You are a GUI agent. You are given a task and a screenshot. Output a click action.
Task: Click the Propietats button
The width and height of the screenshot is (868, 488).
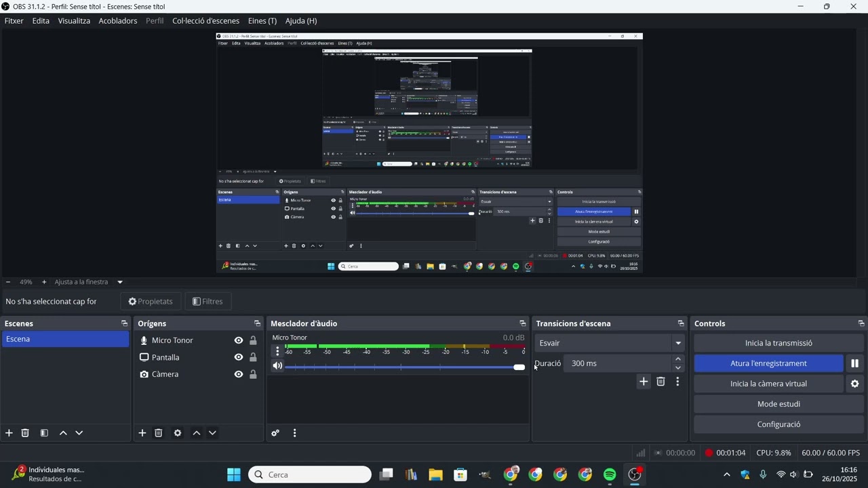pyautogui.click(x=151, y=302)
